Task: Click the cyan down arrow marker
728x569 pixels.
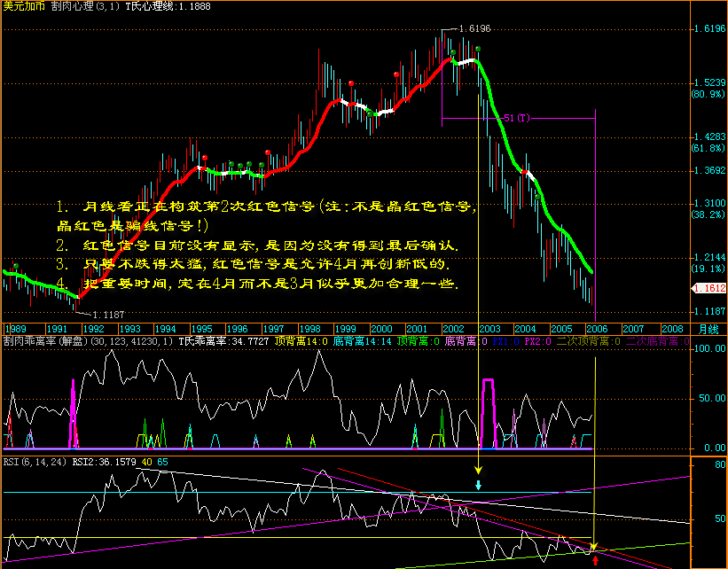Action: (x=478, y=484)
